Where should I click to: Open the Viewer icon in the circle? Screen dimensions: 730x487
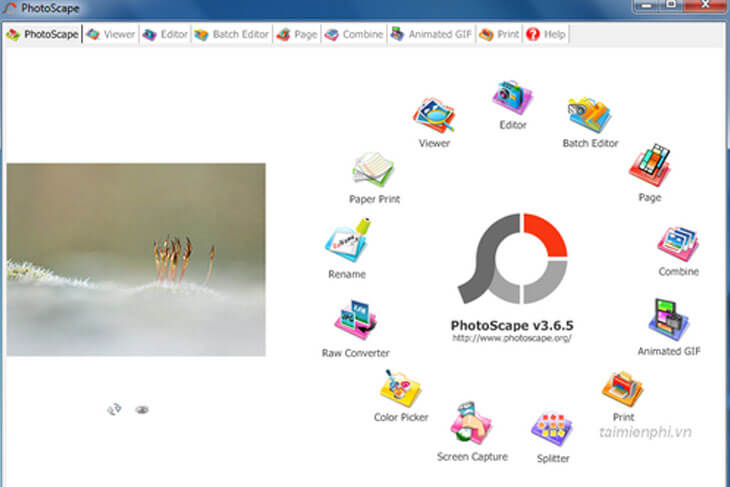(434, 116)
